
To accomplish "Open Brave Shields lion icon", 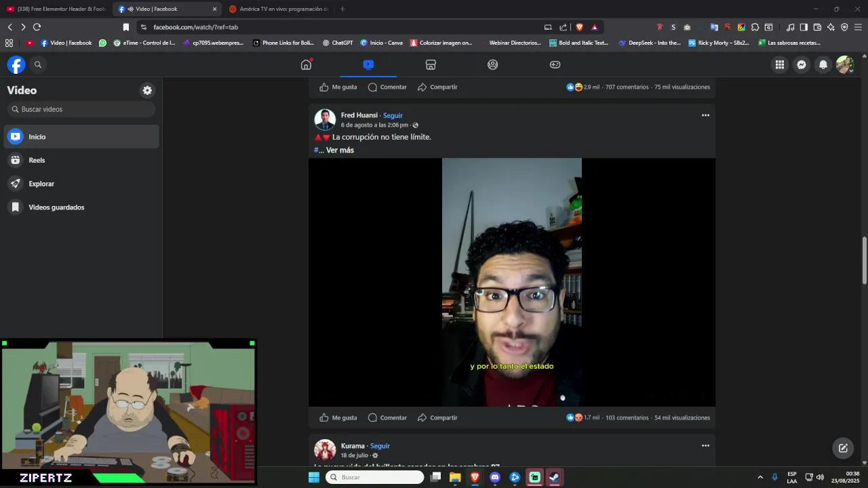I will tap(579, 27).
